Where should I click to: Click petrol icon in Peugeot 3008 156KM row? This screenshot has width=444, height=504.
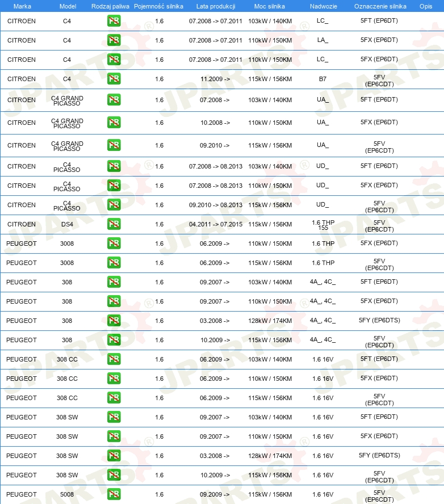114,263
